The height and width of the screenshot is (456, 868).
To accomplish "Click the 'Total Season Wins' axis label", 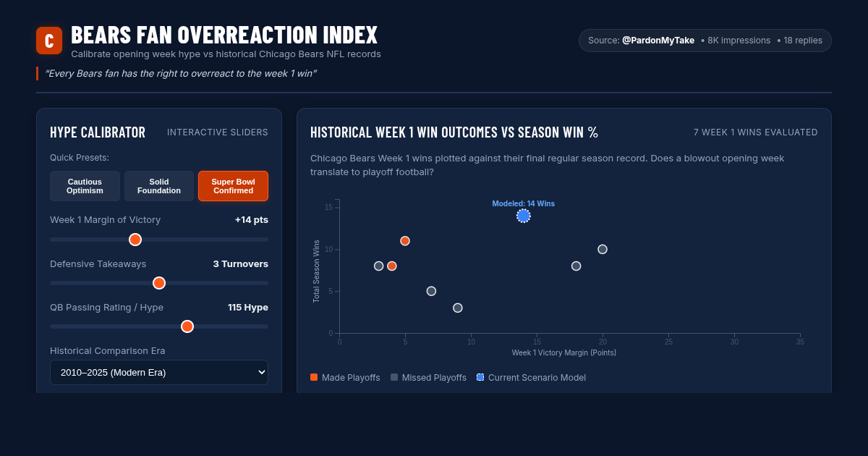I will [316, 271].
